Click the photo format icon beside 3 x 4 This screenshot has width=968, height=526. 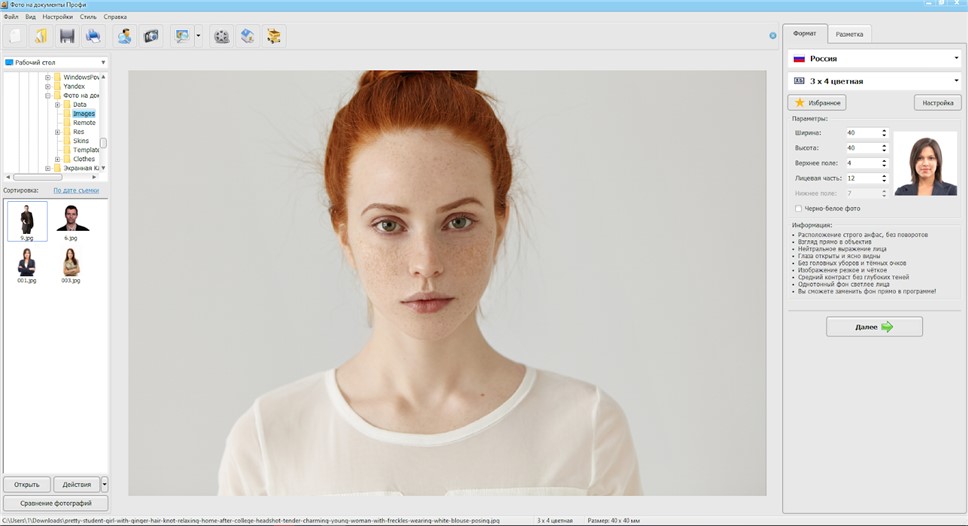[799, 81]
